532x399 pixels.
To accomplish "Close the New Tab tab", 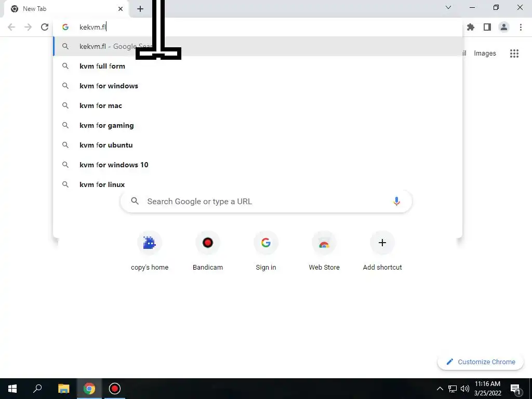I will [x=121, y=9].
